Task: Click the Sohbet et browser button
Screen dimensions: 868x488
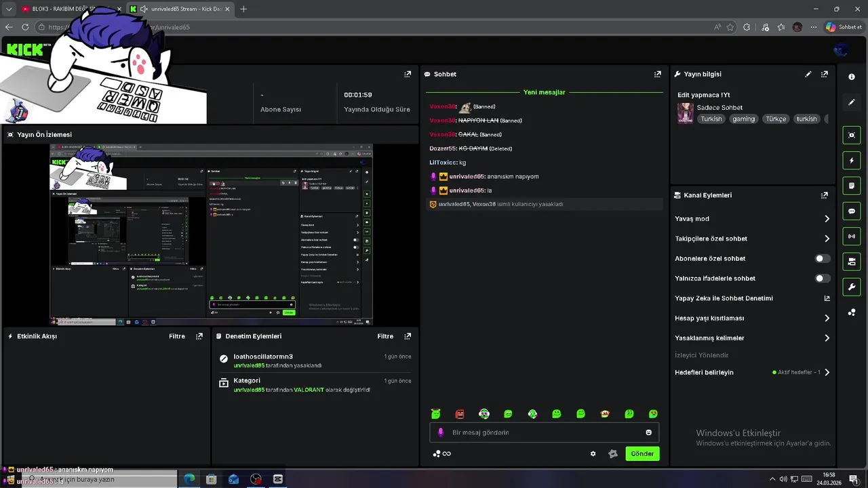Action: [x=844, y=27]
